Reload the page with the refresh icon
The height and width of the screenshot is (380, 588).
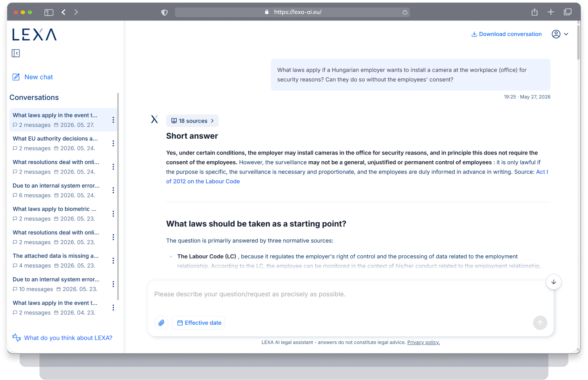tap(405, 12)
